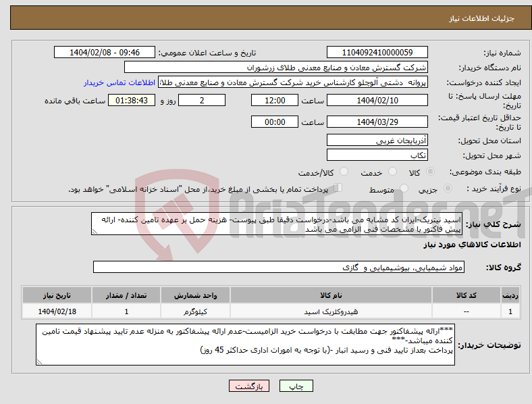Click the شهر محل تحویل label
The image size is (532, 404).
pos(492,155)
